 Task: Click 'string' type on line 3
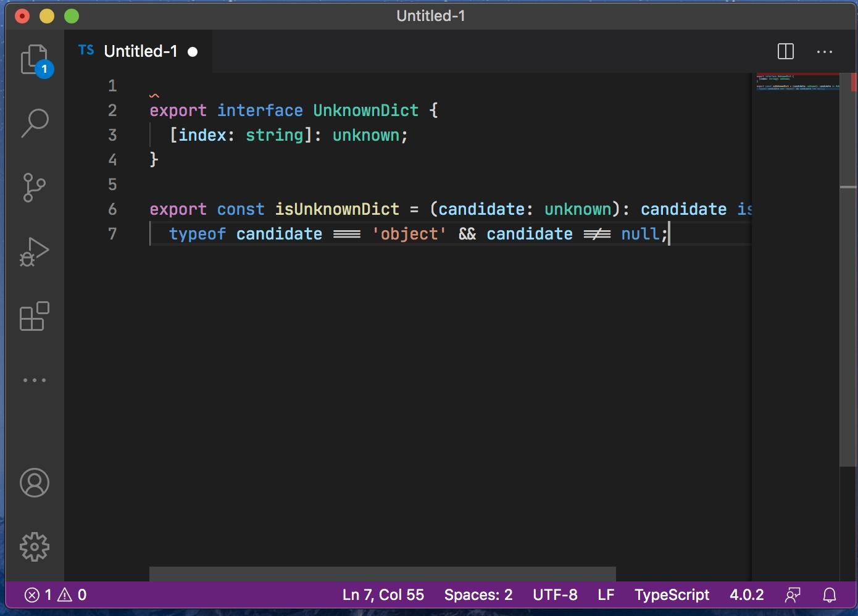[x=275, y=135]
